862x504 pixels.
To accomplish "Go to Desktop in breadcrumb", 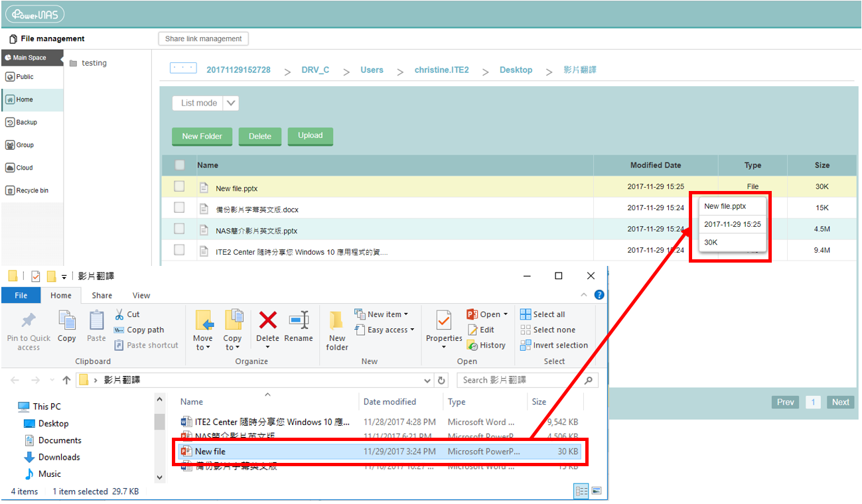I will [x=516, y=70].
